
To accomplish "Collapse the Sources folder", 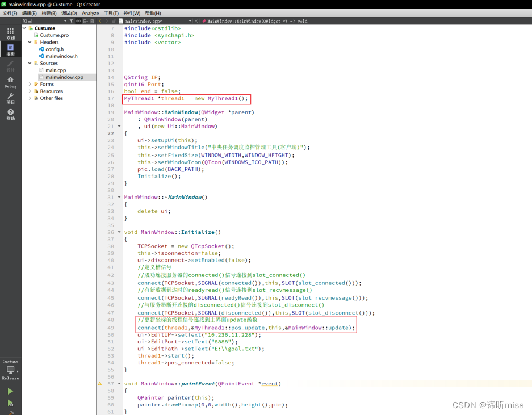I will coord(30,62).
